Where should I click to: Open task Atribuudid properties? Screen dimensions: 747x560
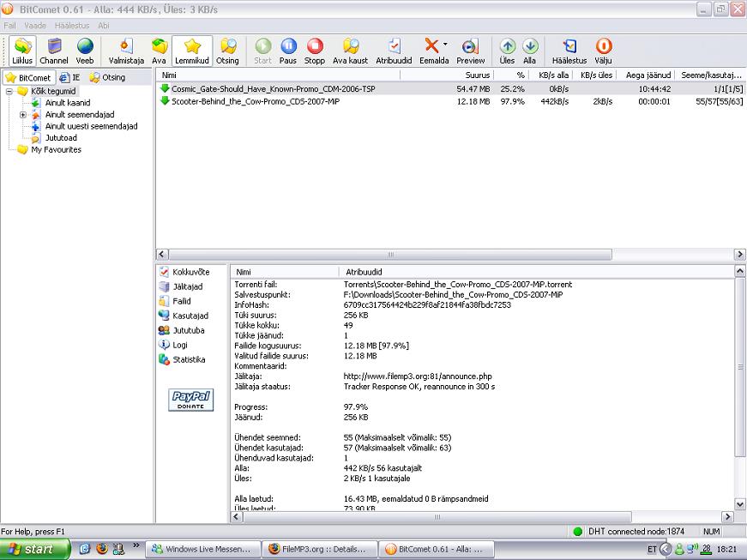(394, 51)
